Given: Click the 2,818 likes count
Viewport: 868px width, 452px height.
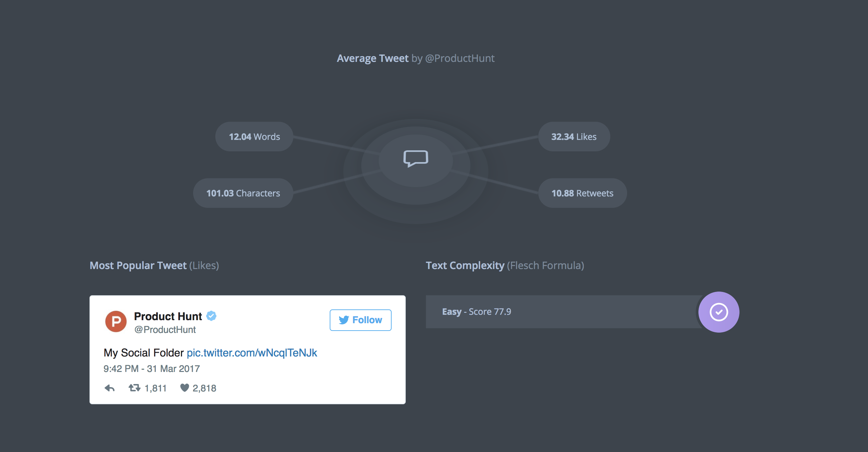Looking at the screenshot, I should pos(204,388).
